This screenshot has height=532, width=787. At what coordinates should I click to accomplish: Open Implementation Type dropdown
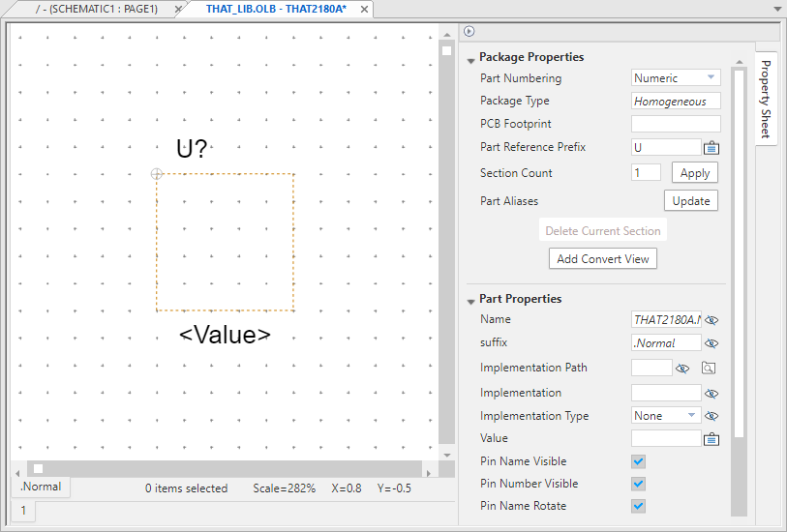[665, 416]
